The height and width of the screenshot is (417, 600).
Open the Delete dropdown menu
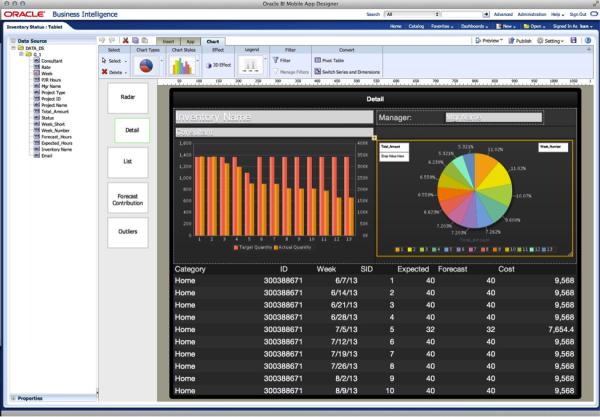[114, 72]
